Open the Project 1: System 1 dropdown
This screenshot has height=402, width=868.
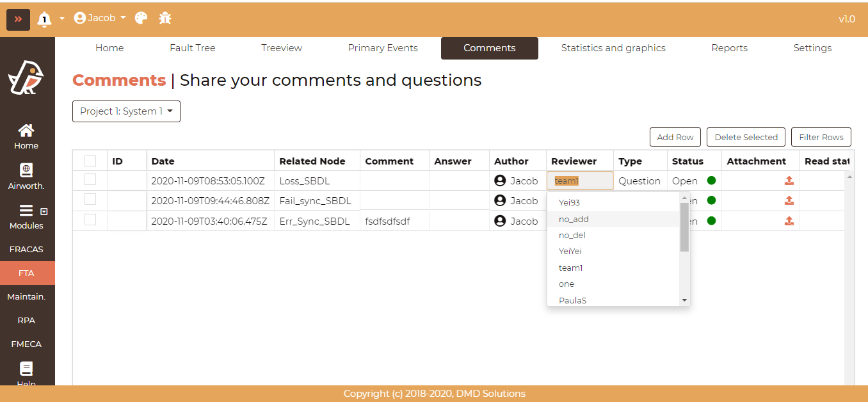pyautogui.click(x=126, y=111)
